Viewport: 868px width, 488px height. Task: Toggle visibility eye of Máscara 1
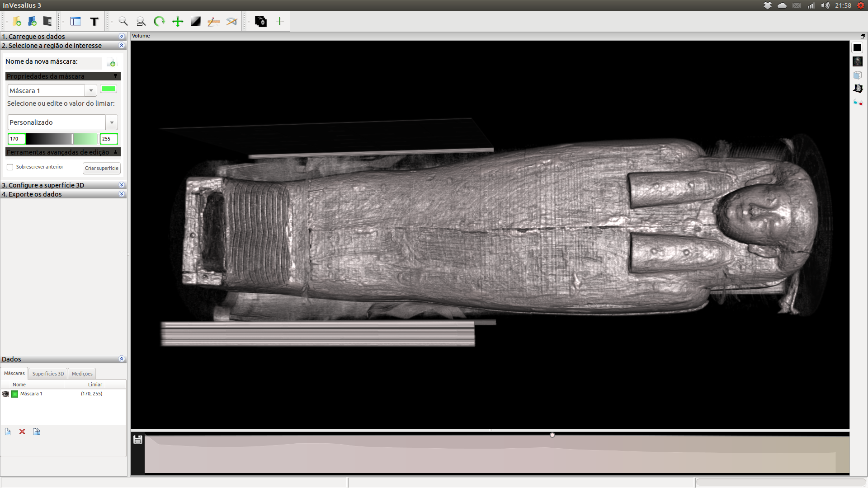(5, 394)
